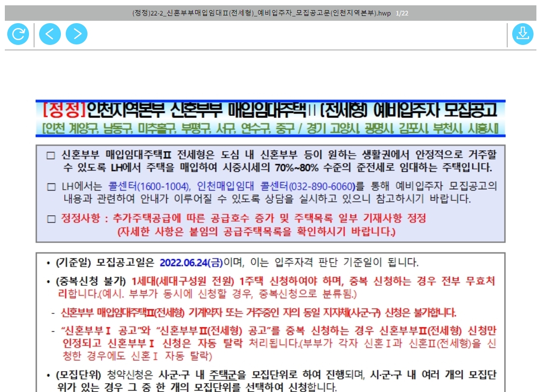
Task: Click the square bullet before 신혼부부 매입임대주택Ⅱ 전세형은
Action: (x=51, y=155)
